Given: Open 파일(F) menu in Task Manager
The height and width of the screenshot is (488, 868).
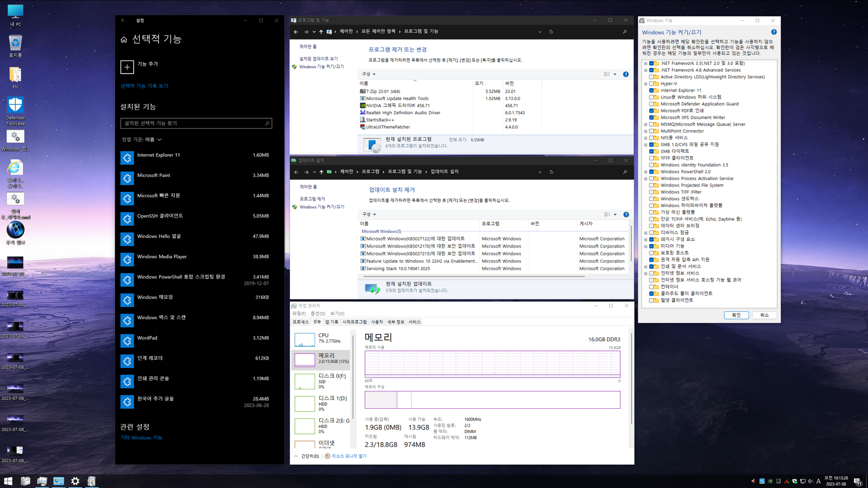Looking at the screenshot, I should pos(299,314).
